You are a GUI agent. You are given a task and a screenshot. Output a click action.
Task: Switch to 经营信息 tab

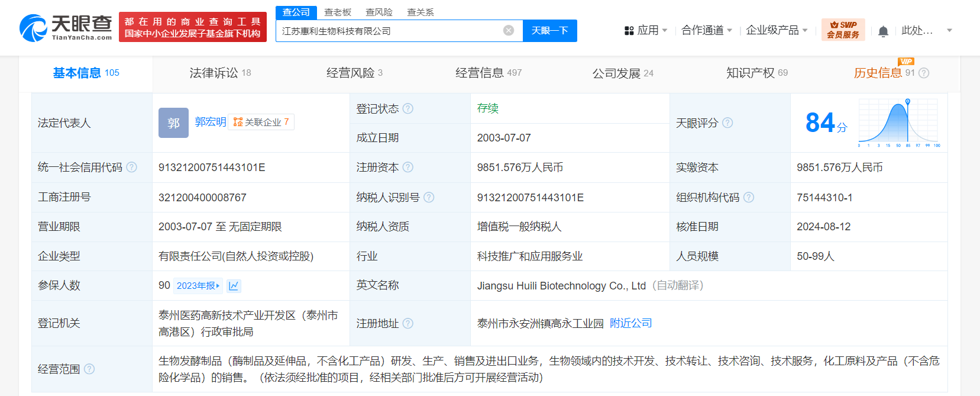tap(489, 73)
